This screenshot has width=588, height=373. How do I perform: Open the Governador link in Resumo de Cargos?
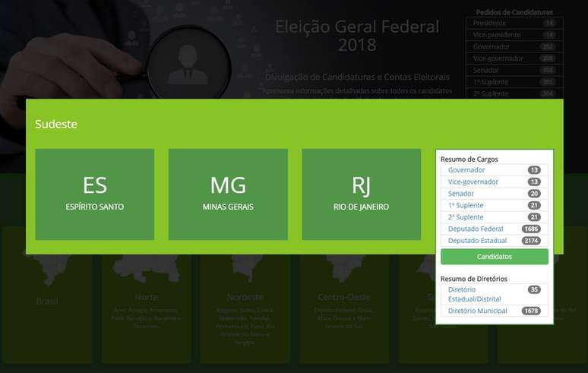pyautogui.click(x=466, y=170)
